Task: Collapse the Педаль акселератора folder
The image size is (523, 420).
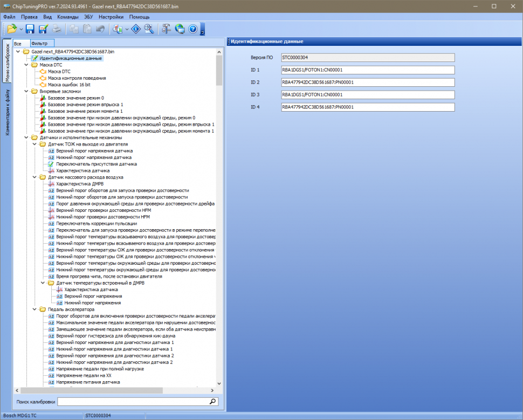Action: pos(35,309)
